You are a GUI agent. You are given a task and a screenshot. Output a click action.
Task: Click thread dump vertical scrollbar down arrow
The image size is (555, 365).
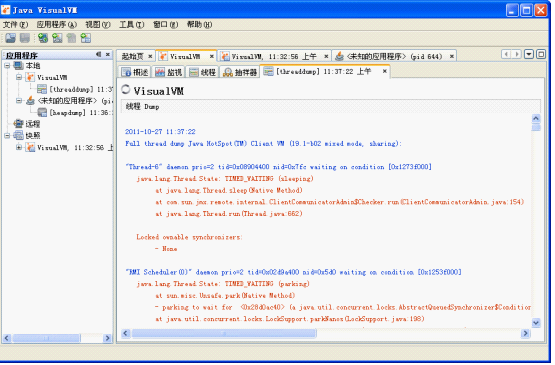click(x=536, y=323)
